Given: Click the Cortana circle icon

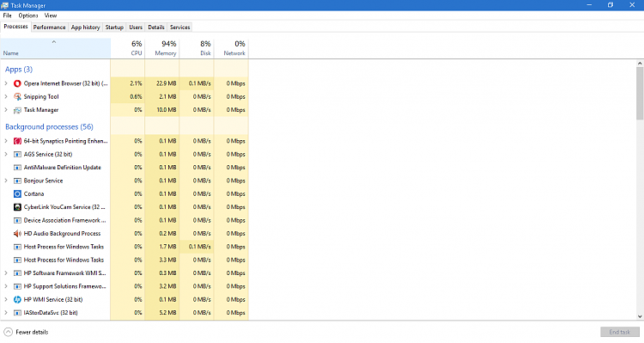Looking at the screenshot, I should [17, 193].
